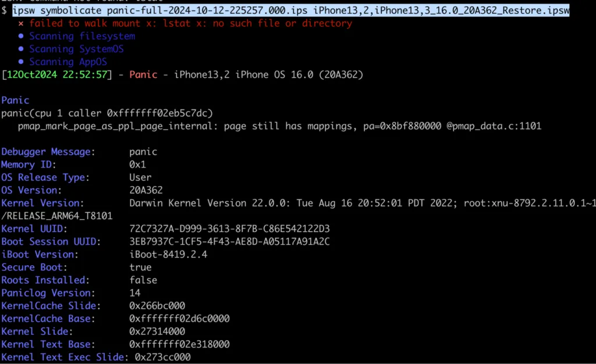
Task: Click the Roots Installed value false
Action: [x=143, y=280]
